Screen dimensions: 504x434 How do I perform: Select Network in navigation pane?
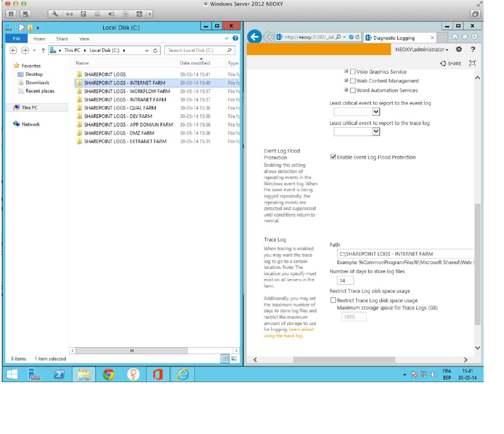click(x=31, y=124)
